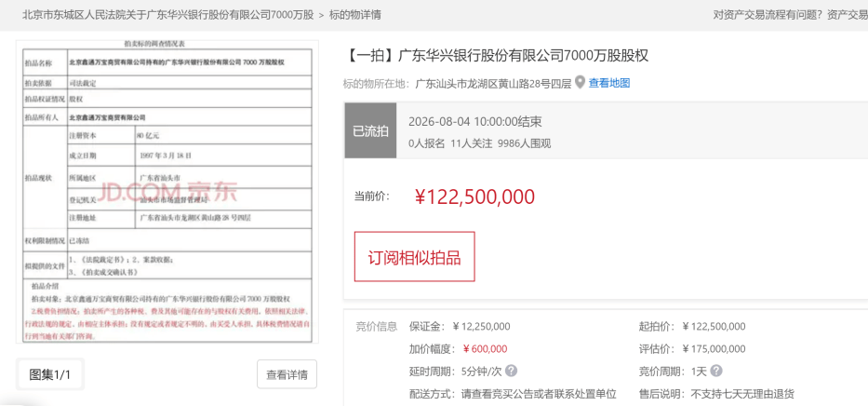868x406 pixels.
Task: Click the help icon beside 竞价周期 1天
Action: (716, 371)
